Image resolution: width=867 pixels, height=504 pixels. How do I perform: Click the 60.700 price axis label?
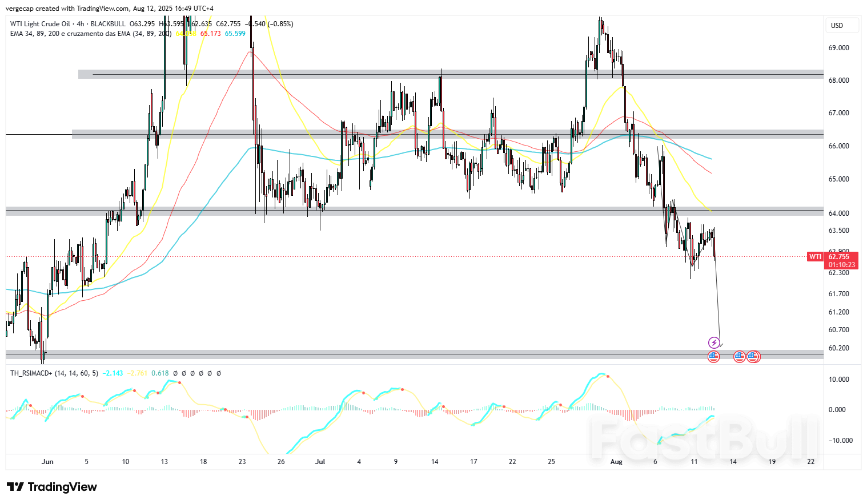pyautogui.click(x=838, y=330)
